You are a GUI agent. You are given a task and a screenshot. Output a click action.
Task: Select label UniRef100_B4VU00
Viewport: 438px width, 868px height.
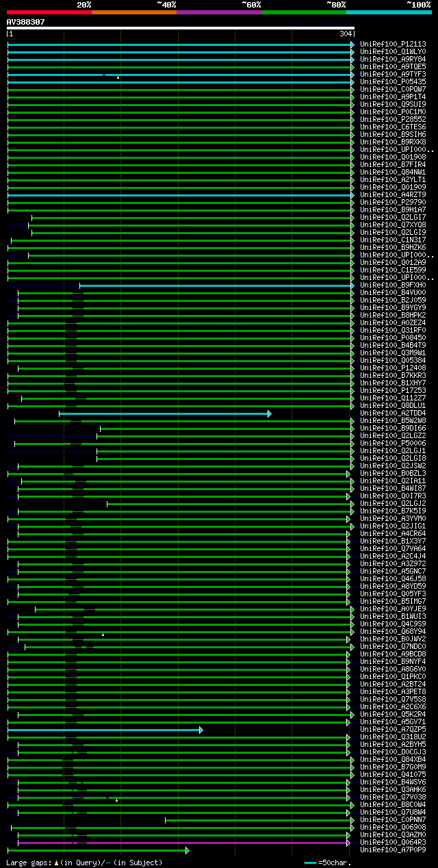coord(393,292)
